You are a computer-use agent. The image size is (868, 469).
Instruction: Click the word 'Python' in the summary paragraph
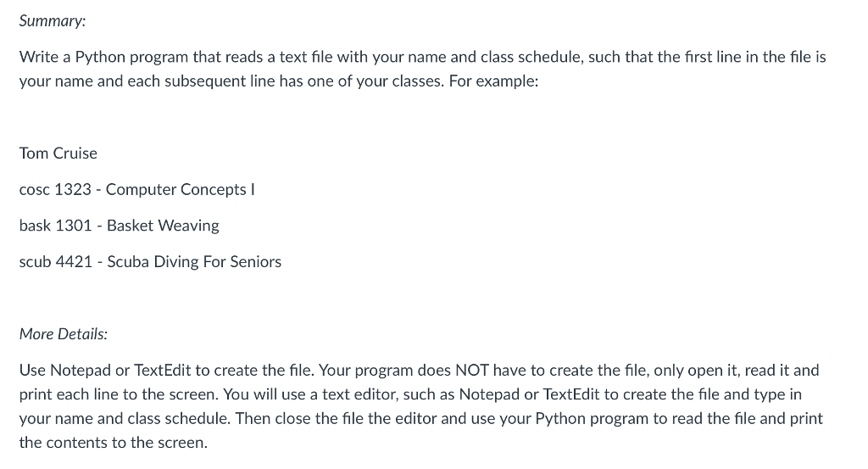coord(100,57)
